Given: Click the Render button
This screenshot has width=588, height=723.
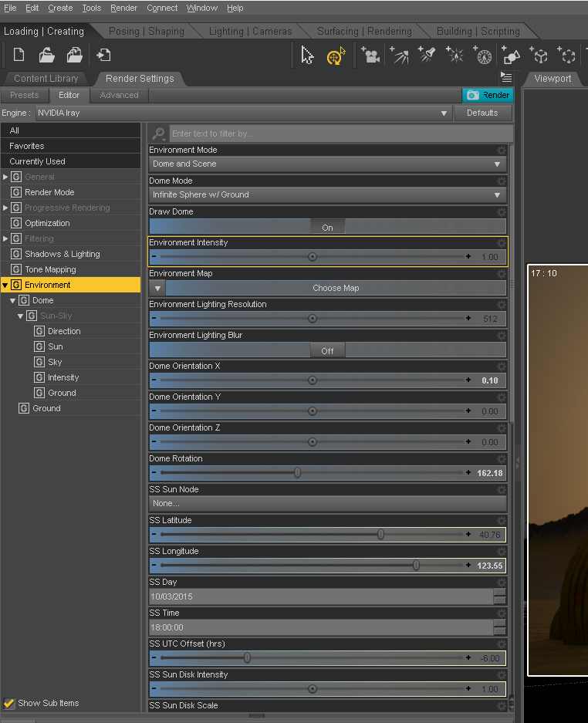Looking at the screenshot, I should tap(488, 95).
